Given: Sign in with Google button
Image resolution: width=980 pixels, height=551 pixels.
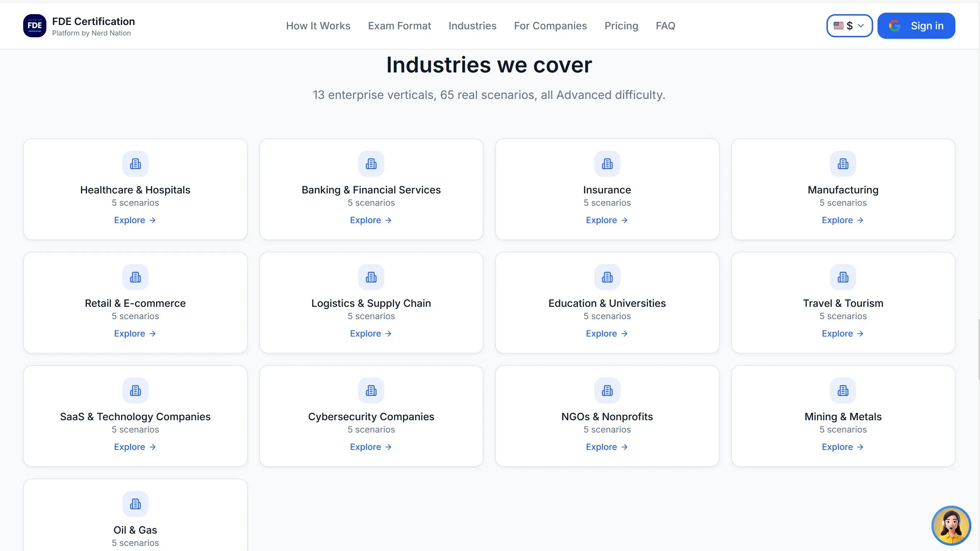Looking at the screenshot, I should pos(916,26).
